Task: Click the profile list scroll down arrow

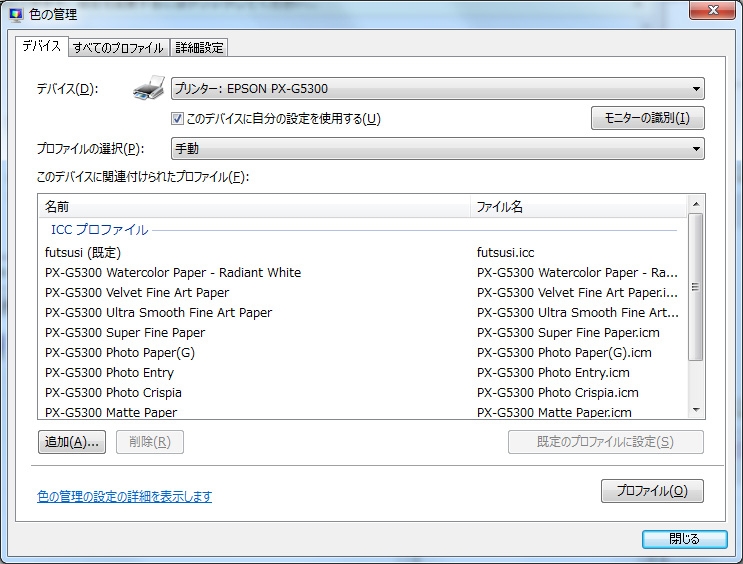Action: 696,410
